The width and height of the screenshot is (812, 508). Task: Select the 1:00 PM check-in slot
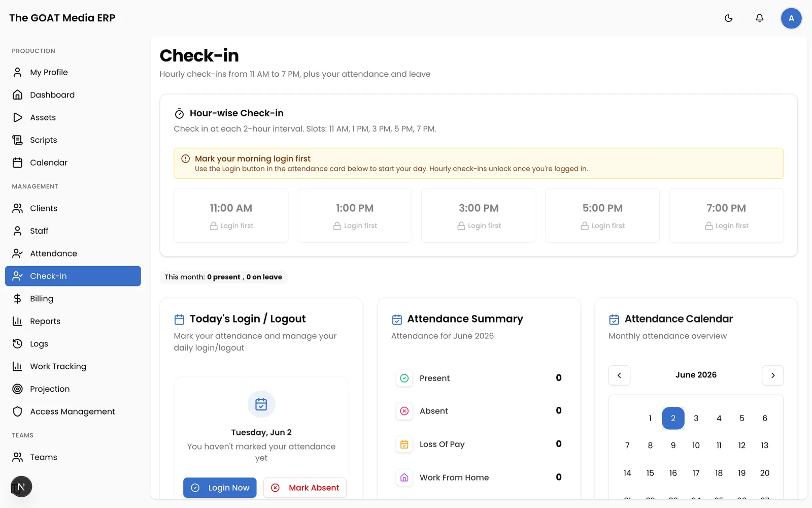[x=355, y=215]
